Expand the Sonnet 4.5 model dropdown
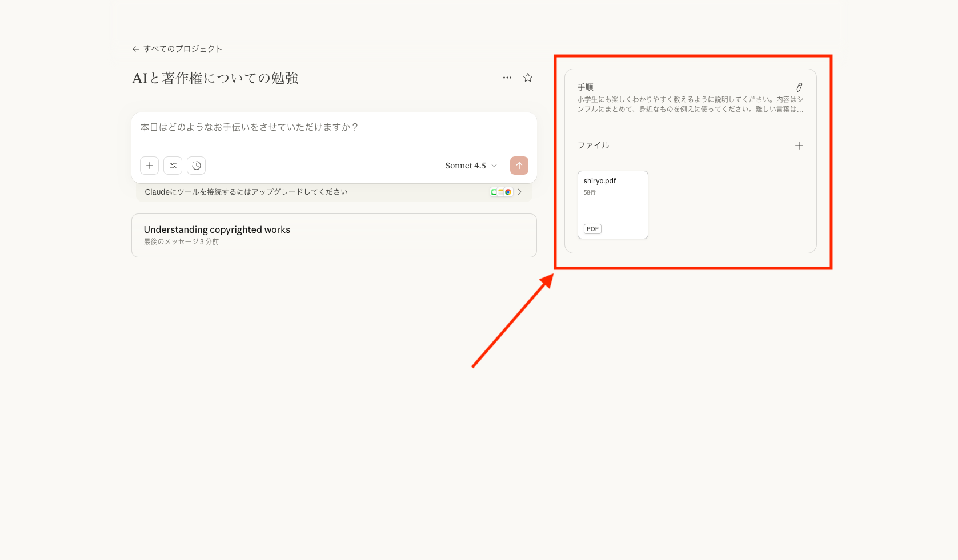This screenshot has width=958, height=560. click(x=471, y=166)
